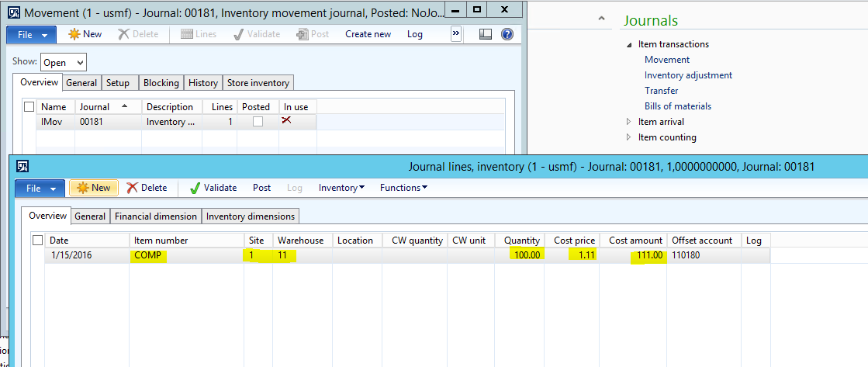Screen dimensions: 868x367
Task: Open the Inventory adjustment journal link
Action: coord(688,75)
